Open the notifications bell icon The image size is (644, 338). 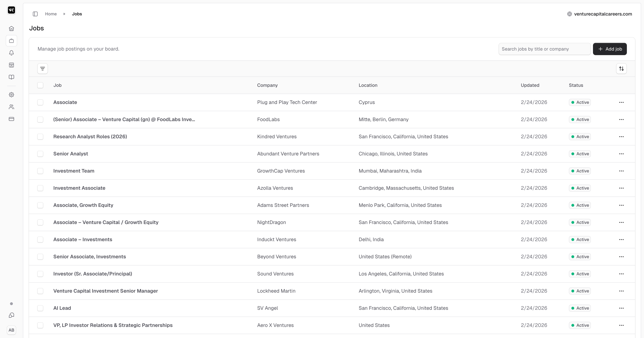tap(11, 53)
